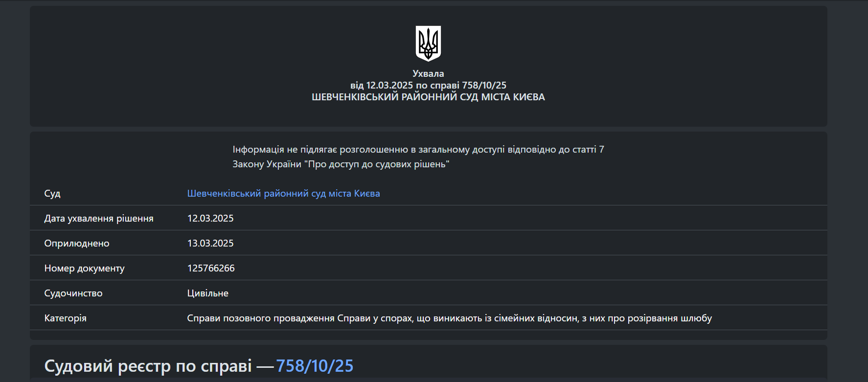Select the "Судочинство" row label
The height and width of the screenshot is (382, 868).
(73, 293)
